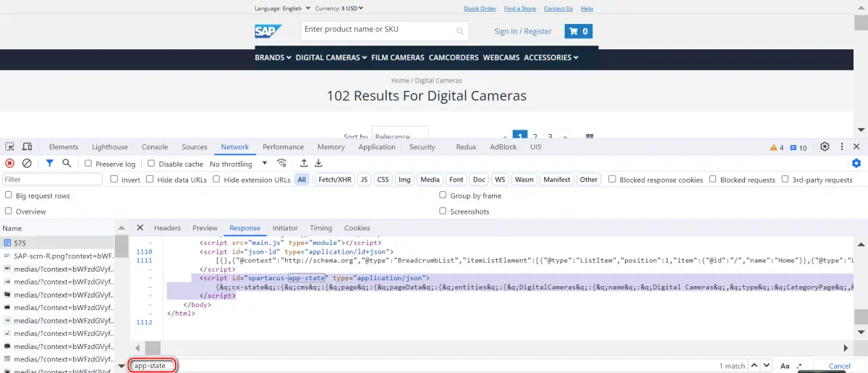The width and height of the screenshot is (868, 373).
Task: Activate the inspect element picker icon
Action: click(10, 147)
